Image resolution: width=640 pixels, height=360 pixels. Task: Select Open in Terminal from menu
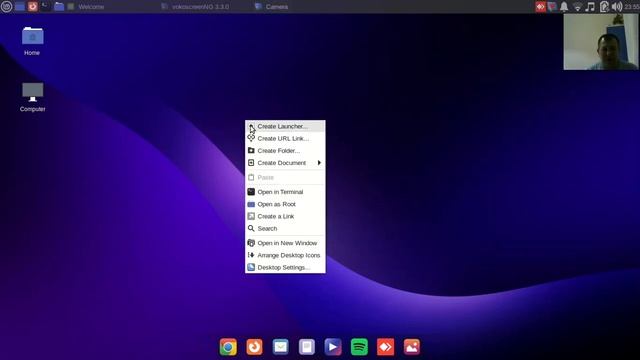tap(285, 192)
